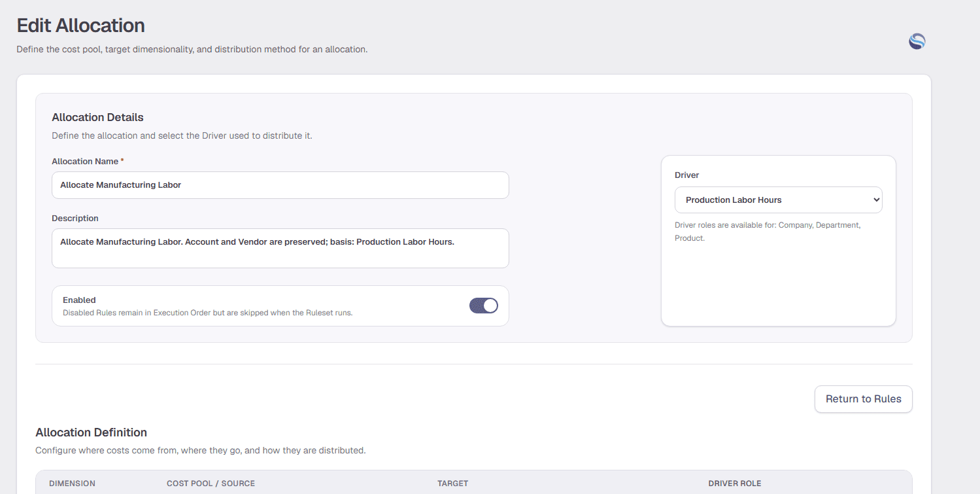Click the DRIVER ROLE column header
Screen dimensions: 980x494
[x=735, y=484]
